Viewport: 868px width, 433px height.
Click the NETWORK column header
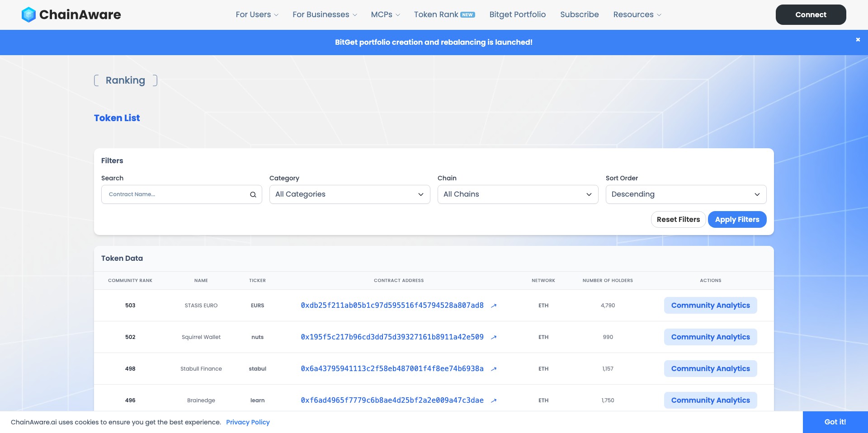543,281
